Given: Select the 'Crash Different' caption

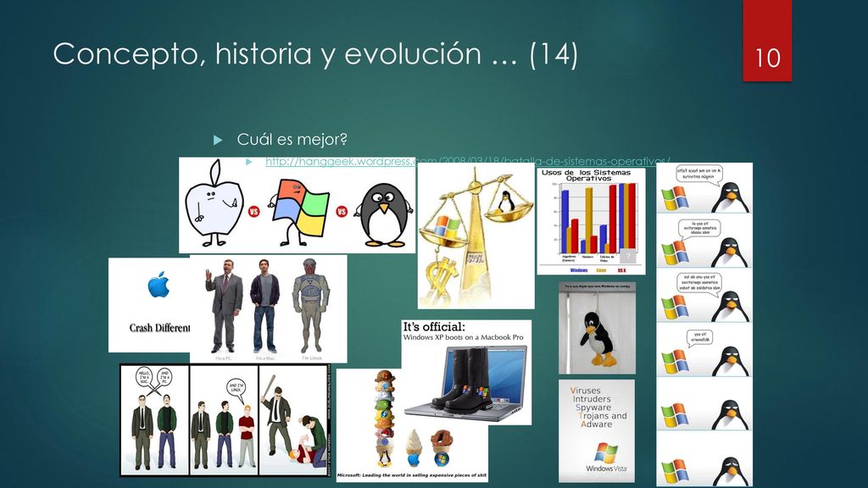Looking at the screenshot, I should point(159,328).
